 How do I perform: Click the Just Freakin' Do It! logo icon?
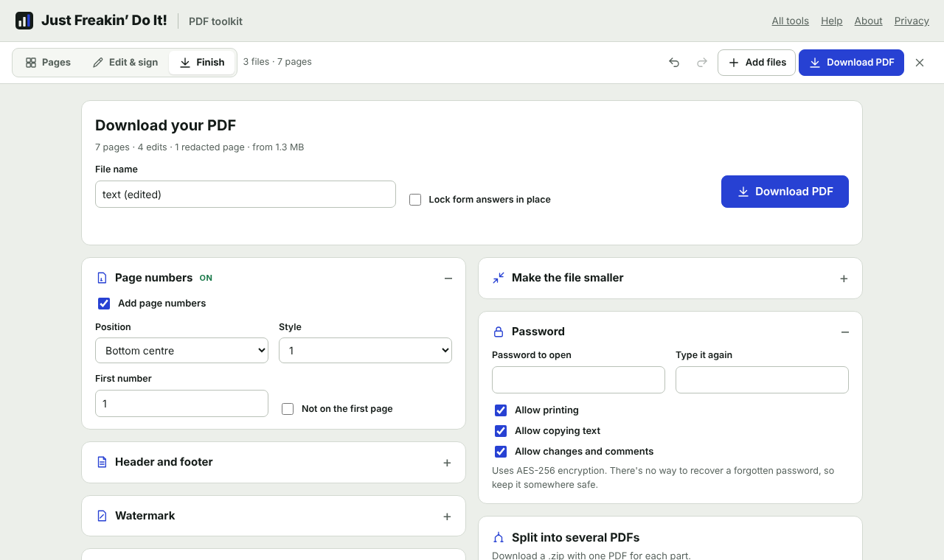tap(24, 21)
